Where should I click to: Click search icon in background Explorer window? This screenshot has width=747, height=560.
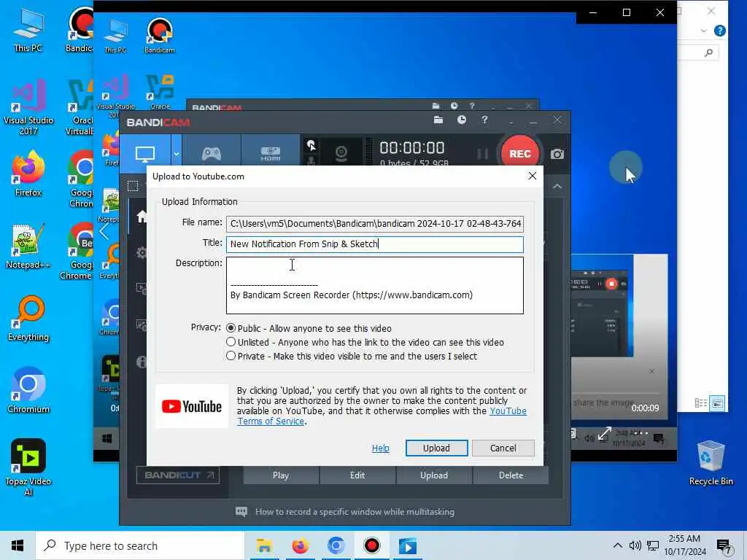point(708,52)
